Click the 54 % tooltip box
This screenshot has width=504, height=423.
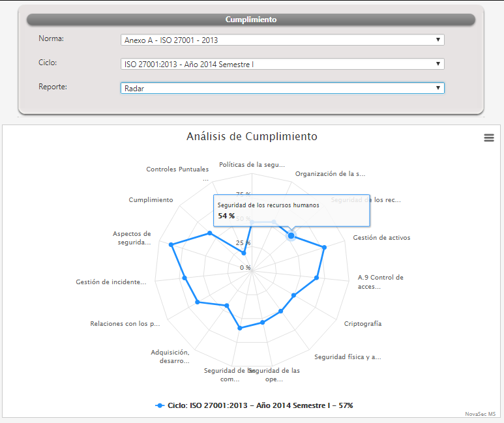click(291, 210)
